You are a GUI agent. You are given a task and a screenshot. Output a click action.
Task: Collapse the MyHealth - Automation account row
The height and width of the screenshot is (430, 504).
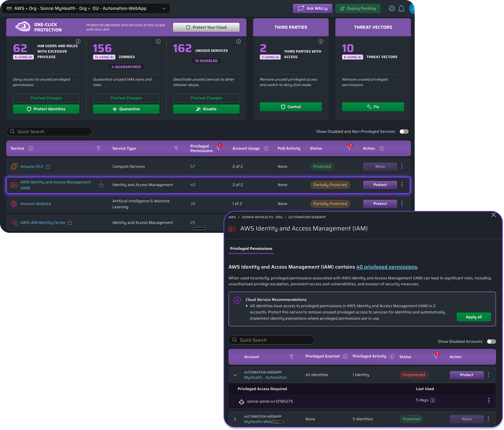coord(235,375)
